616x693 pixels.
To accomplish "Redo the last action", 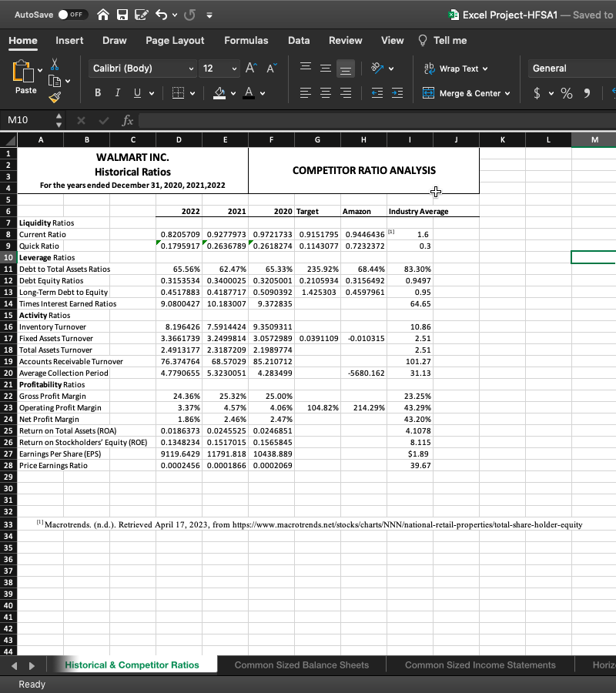I will click(x=189, y=15).
